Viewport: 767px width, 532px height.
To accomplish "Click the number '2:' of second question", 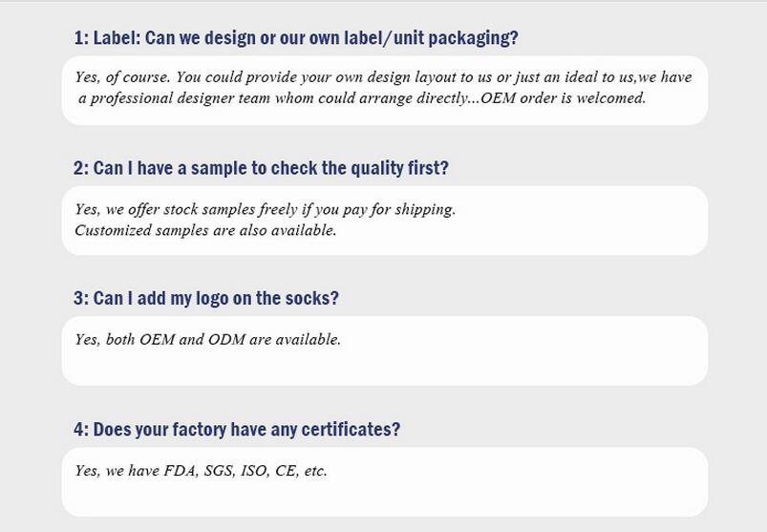I will pyautogui.click(x=81, y=168).
